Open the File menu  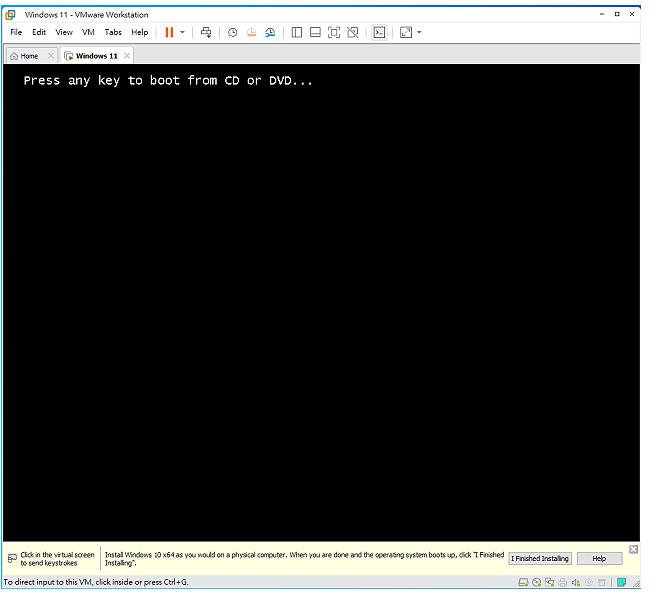[16, 32]
